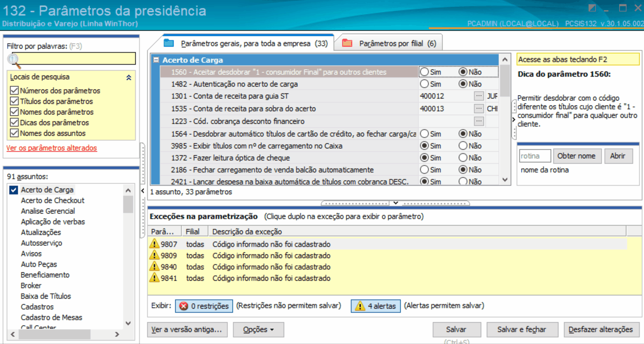Click the Salvar button

[x=457, y=330]
